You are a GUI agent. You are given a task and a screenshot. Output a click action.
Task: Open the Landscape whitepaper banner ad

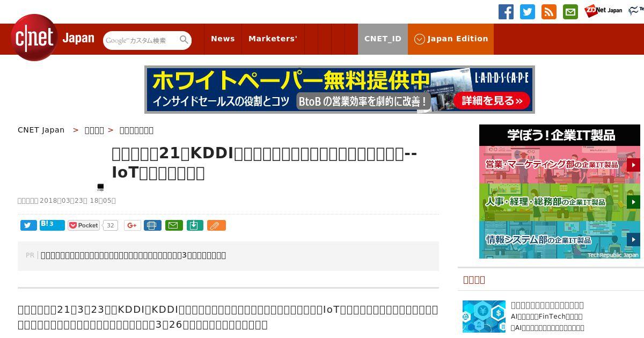tap(340, 90)
